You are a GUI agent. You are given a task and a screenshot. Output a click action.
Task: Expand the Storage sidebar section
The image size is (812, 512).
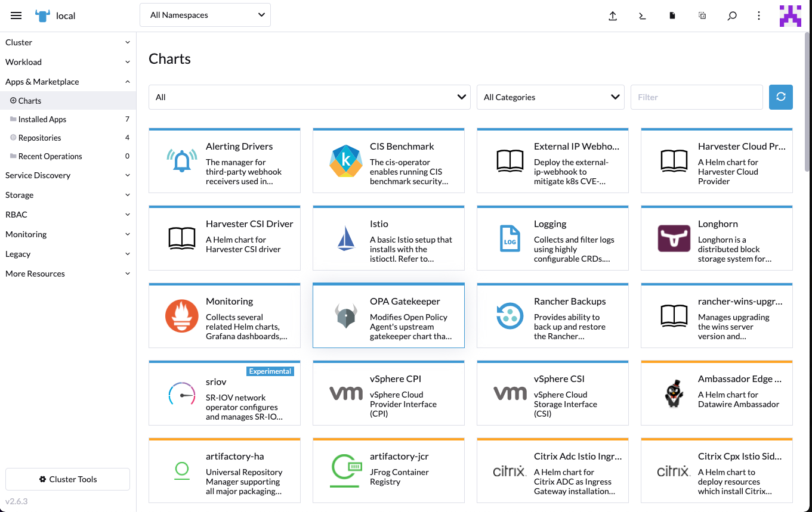click(67, 194)
